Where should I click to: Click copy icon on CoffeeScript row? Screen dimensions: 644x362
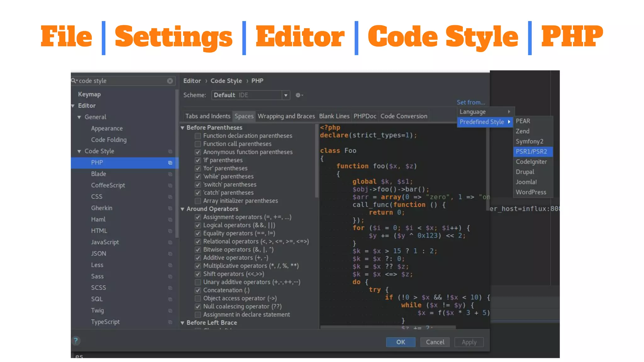(x=170, y=185)
